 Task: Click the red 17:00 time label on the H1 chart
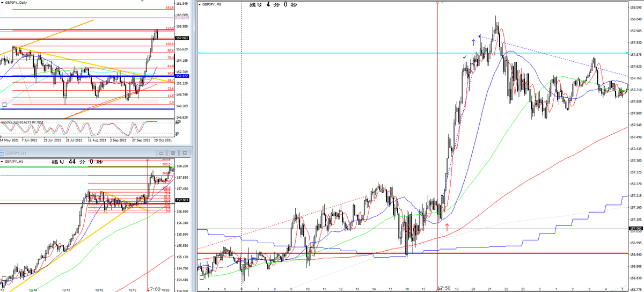click(153, 289)
